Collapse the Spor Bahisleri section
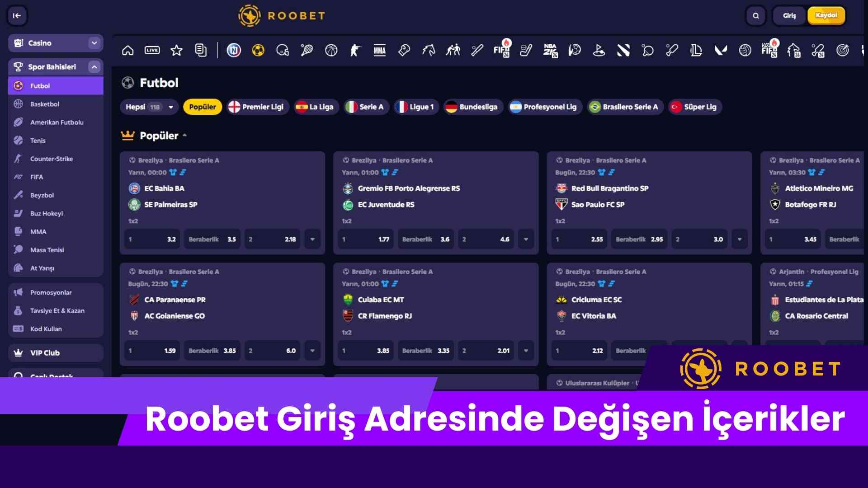Screen dimensions: 868x488 pyautogui.click(x=94, y=67)
